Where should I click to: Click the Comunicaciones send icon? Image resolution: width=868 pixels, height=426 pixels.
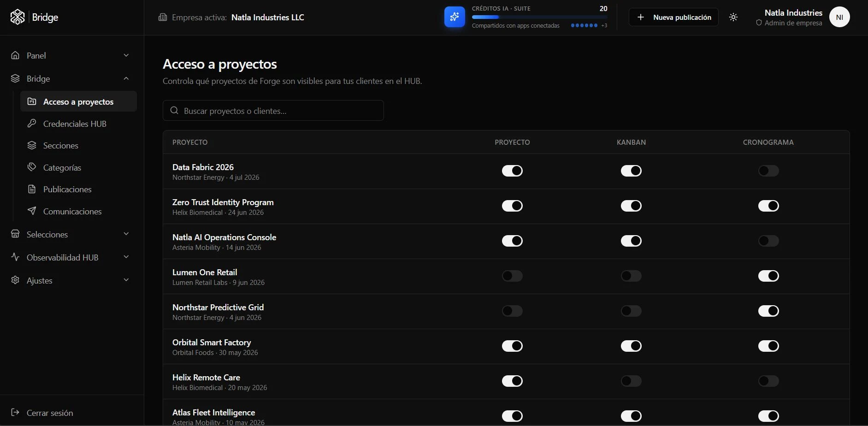click(32, 211)
